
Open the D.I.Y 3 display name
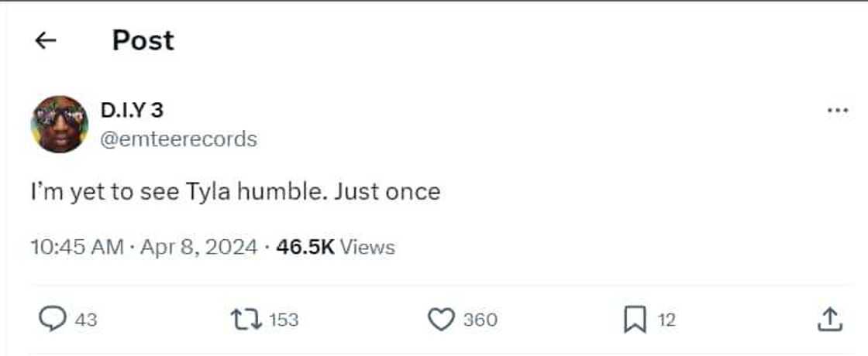point(132,111)
